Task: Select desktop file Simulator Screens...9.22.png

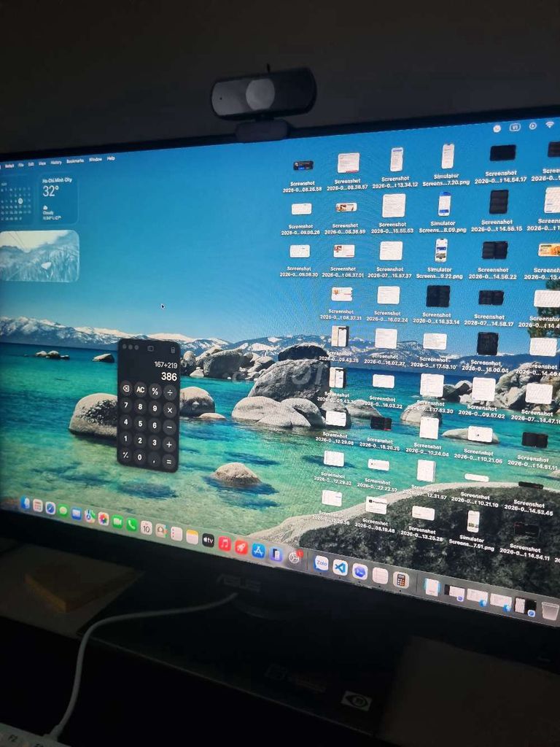Action: tap(440, 259)
